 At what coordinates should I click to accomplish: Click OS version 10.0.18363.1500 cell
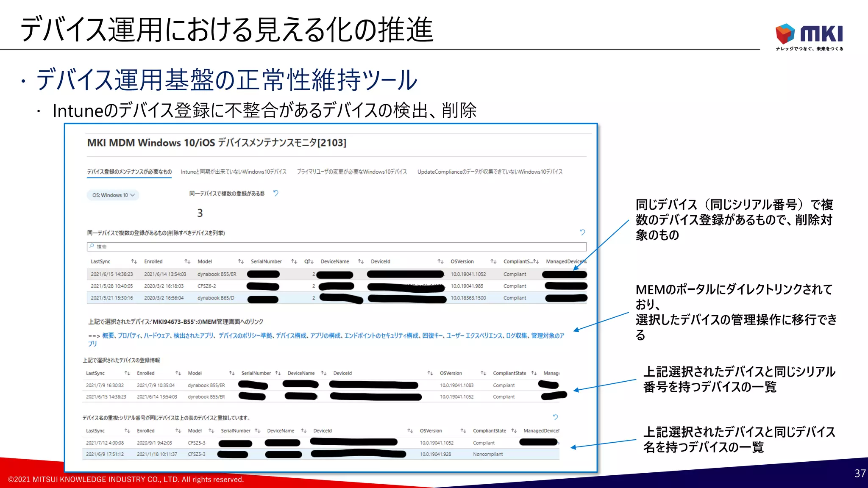click(468, 298)
